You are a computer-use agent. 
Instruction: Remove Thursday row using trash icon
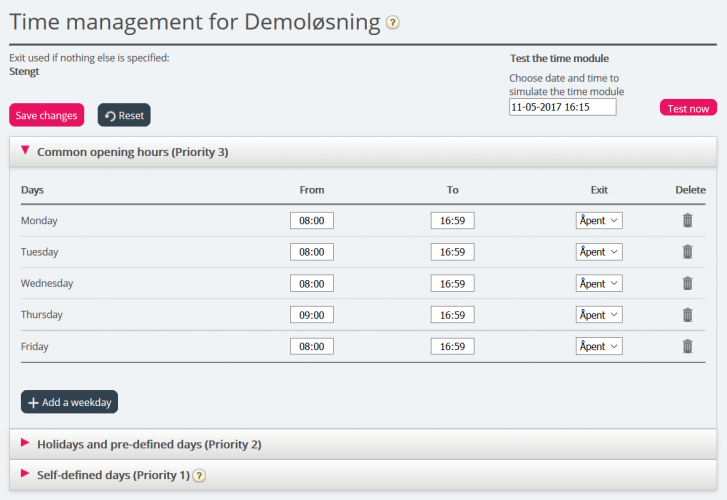(687, 315)
